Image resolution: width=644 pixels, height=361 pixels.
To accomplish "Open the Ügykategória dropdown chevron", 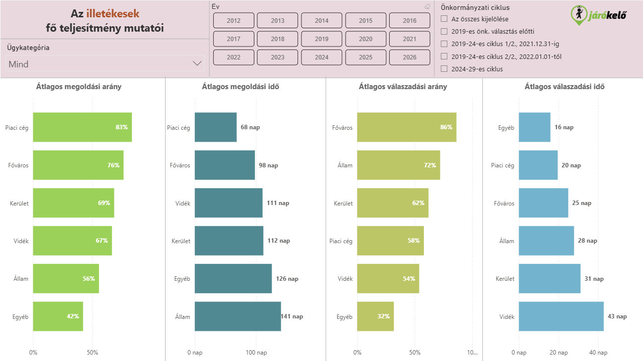I will click(x=197, y=63).
